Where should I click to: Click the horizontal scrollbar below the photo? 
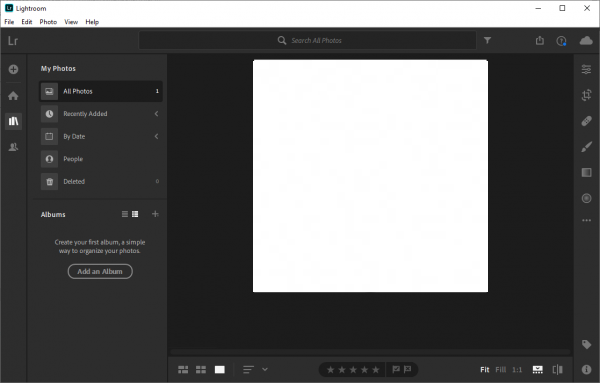[x=370, y=351]
